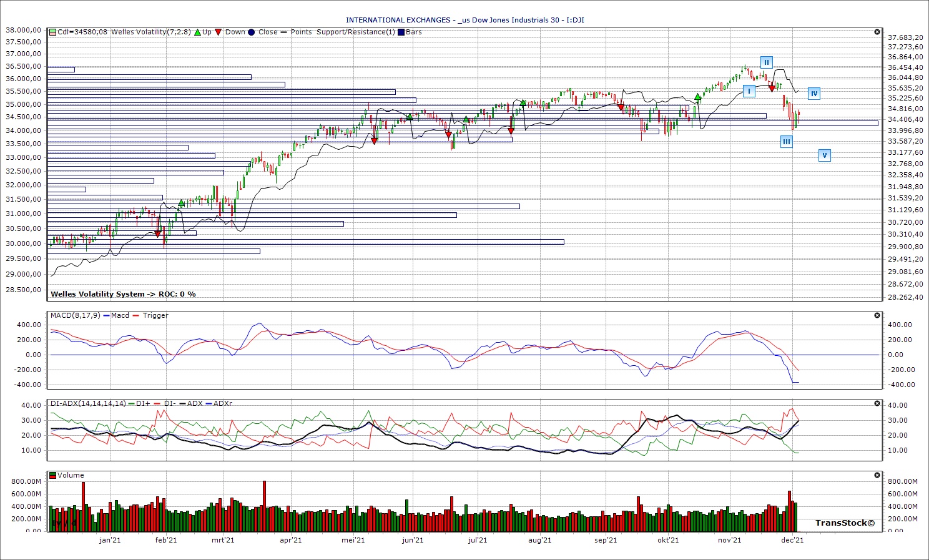The width and height of the screenshot is (929, 560).
Task: Click the blue Macd legend entry
Action: [x=116, y=315]
